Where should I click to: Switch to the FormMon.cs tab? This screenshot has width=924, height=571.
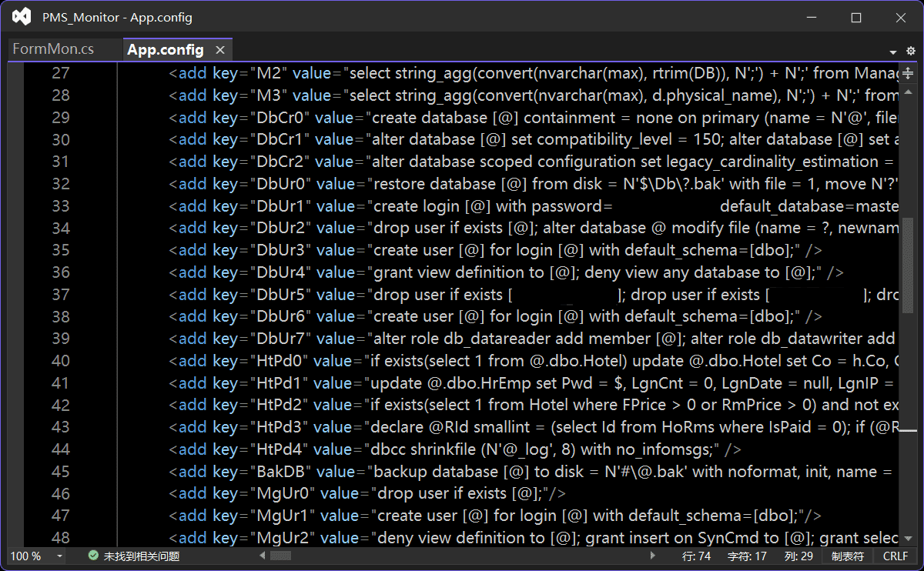coord(53,49)
